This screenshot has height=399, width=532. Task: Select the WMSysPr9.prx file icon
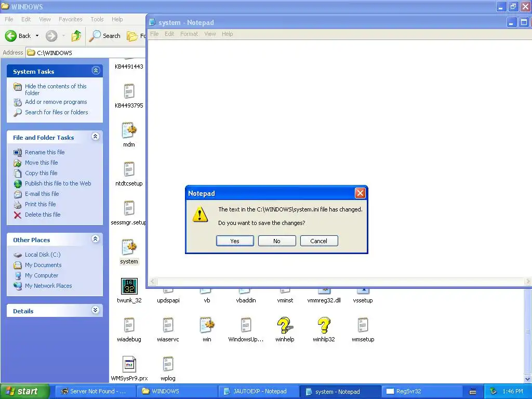click(129, 364)
